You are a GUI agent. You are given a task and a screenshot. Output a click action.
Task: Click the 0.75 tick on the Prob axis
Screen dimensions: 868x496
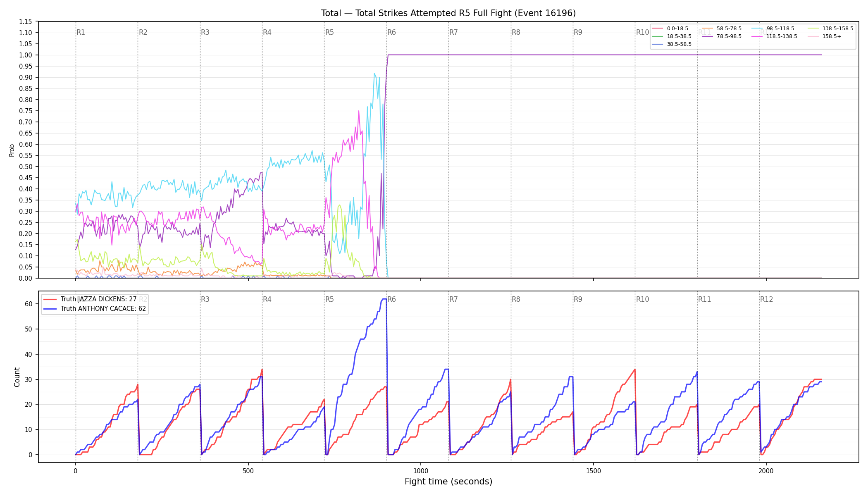(26, 111)
